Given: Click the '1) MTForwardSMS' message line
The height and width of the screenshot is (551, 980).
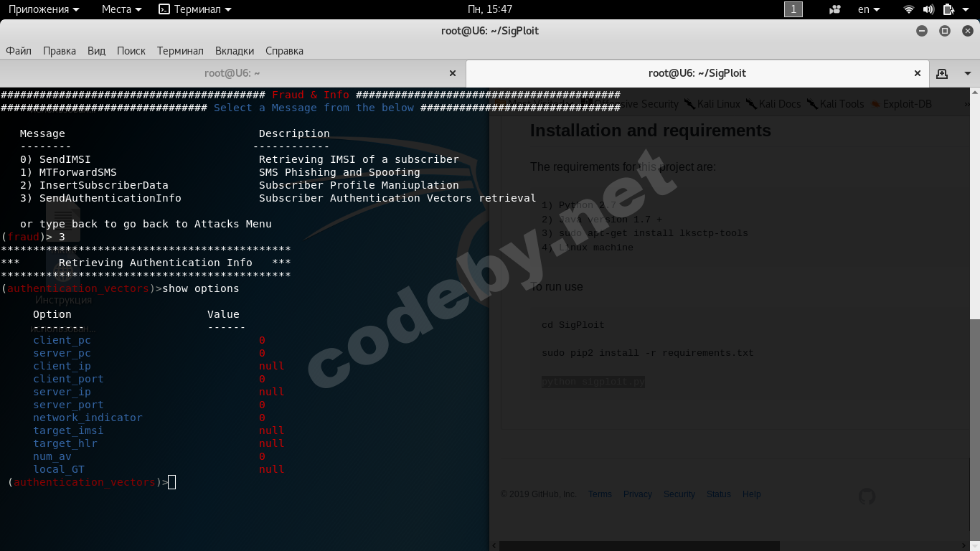Looking at the screenshot, I should [x=220, y=172].
